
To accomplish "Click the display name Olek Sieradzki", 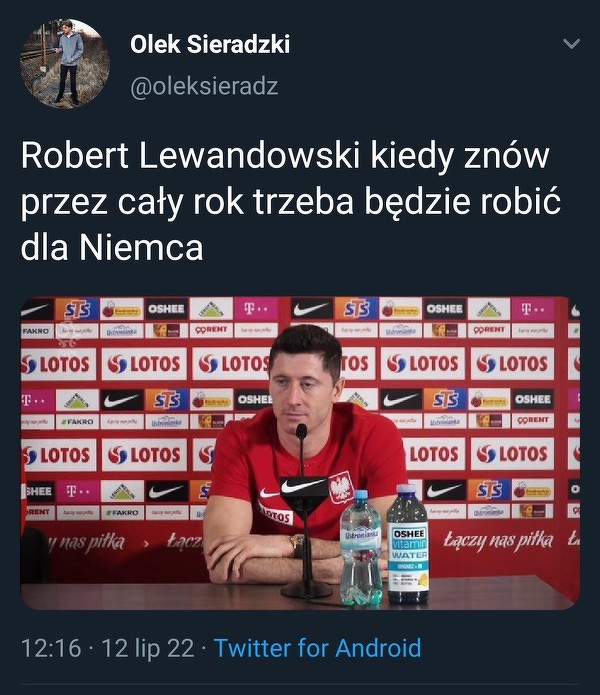I will [x=210, y=44].
